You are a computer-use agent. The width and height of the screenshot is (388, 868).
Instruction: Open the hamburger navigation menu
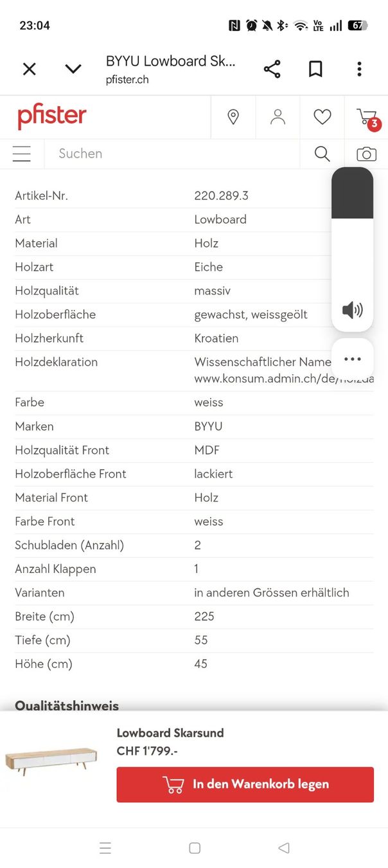pos(22,154)
